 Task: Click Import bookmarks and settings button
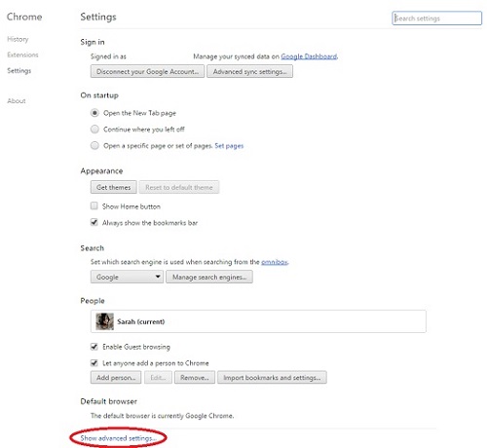point(272,378)
